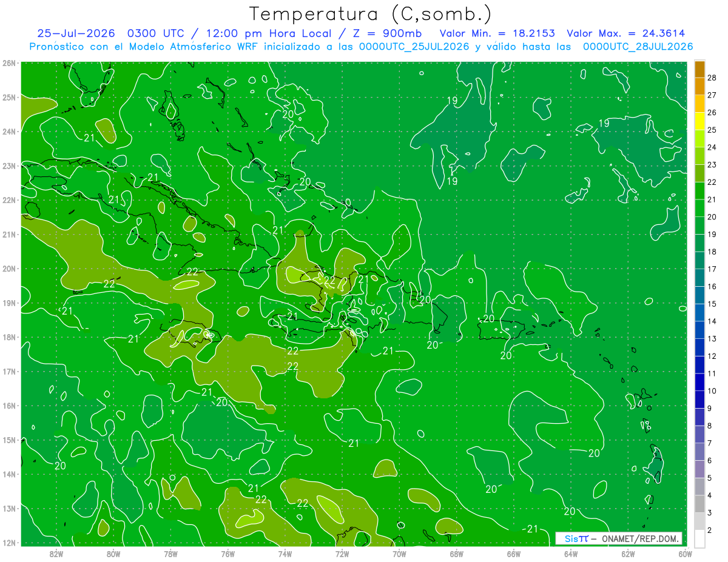
Task: Pick the gray swatch between 3 and 4
Action: [700, 504]
